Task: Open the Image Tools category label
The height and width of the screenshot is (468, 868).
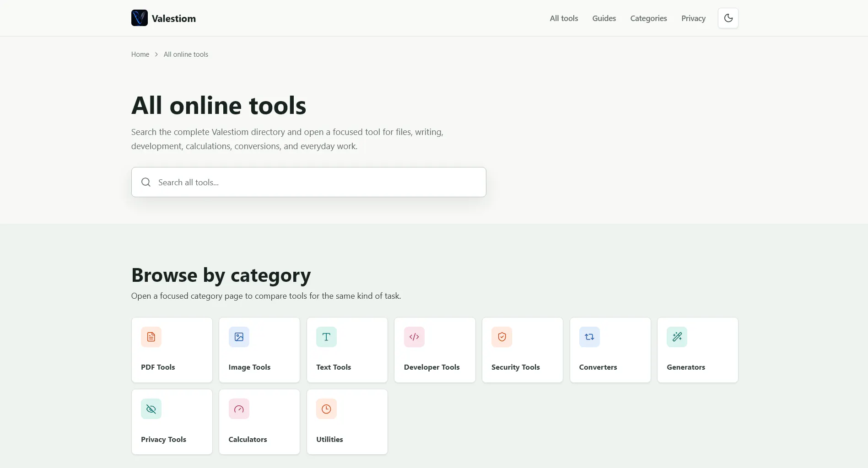Action: click(249, 367)
